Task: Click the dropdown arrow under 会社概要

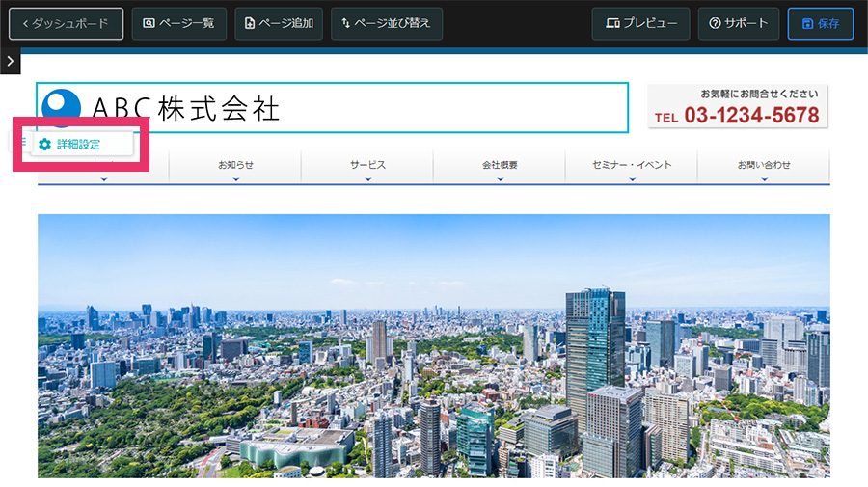Action: (500, 179)
